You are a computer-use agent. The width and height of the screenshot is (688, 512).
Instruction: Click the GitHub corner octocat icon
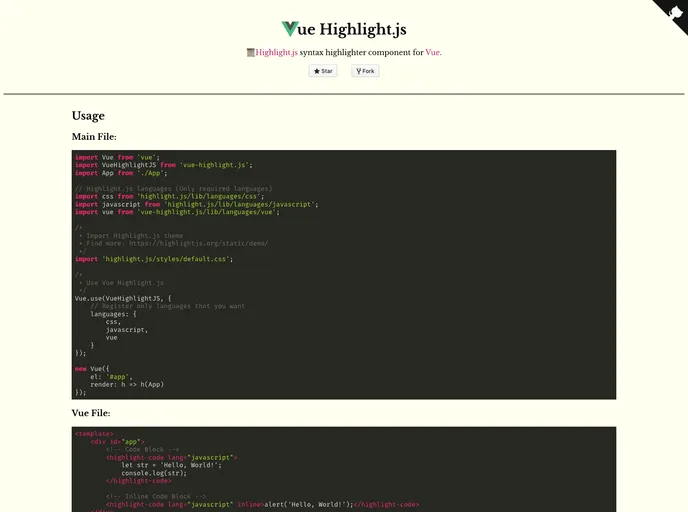[673, 12]
